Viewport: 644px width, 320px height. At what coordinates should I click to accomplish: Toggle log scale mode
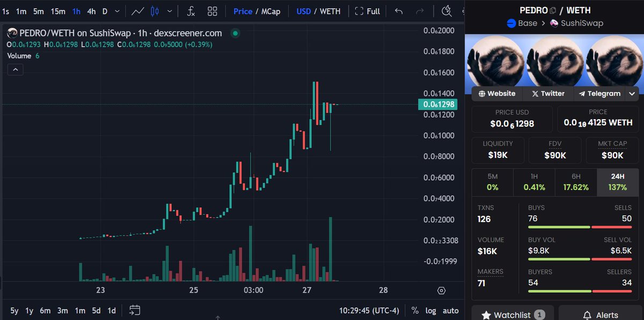pos(431,310)
